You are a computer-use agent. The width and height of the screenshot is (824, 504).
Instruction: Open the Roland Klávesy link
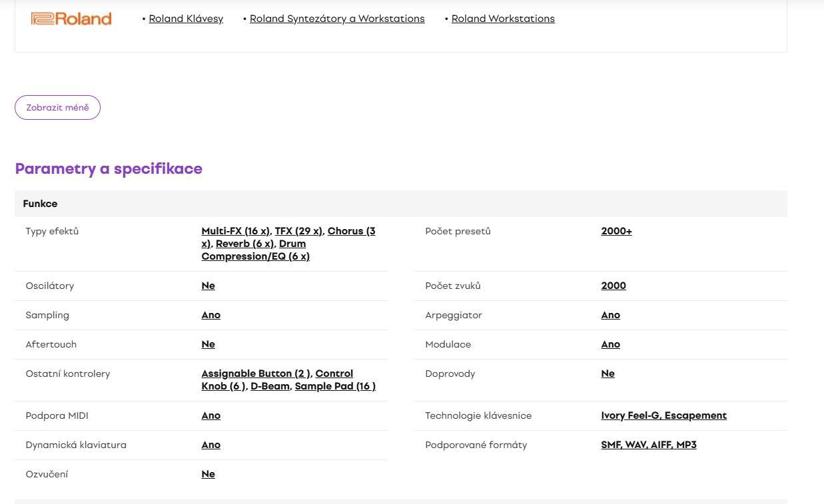186,19
